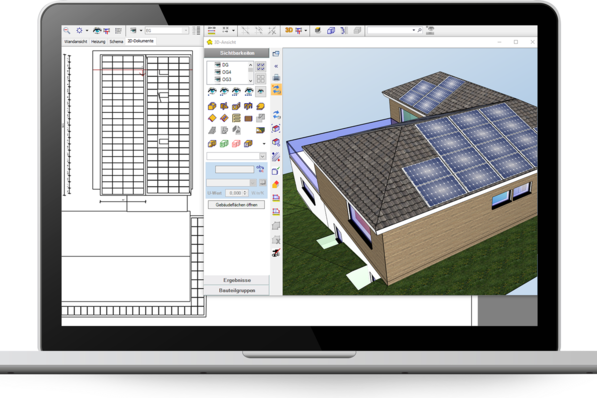
Task: Adjust the U-Wert 0.000 spinner
Action: click(236, 193)
